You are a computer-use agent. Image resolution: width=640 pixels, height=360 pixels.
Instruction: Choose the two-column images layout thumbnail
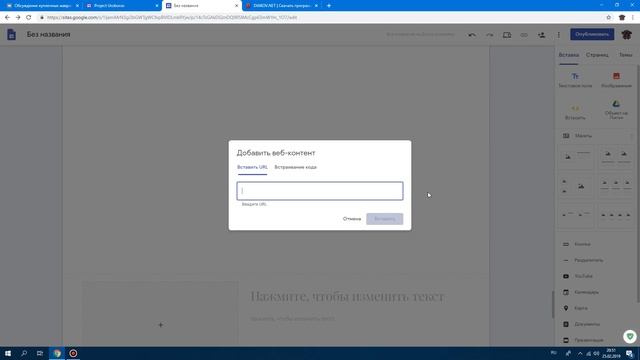616,157
